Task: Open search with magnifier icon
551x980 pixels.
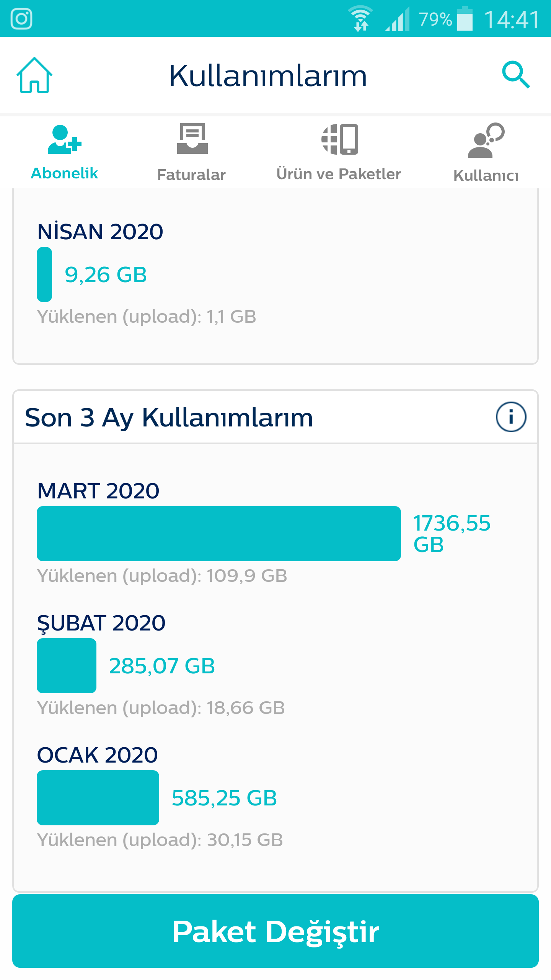Action: (516, 74)
